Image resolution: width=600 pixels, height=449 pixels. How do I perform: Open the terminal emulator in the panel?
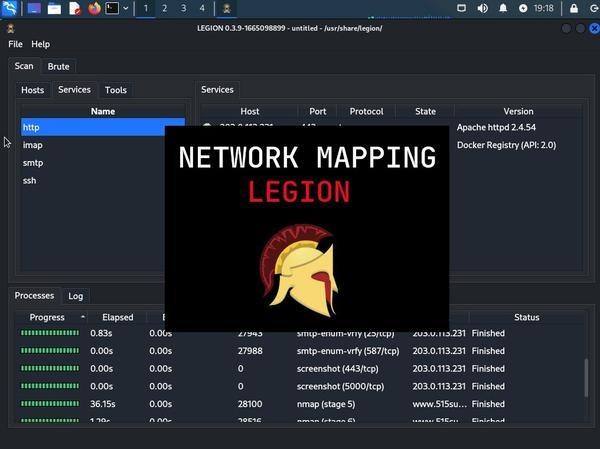coord(112,8)
